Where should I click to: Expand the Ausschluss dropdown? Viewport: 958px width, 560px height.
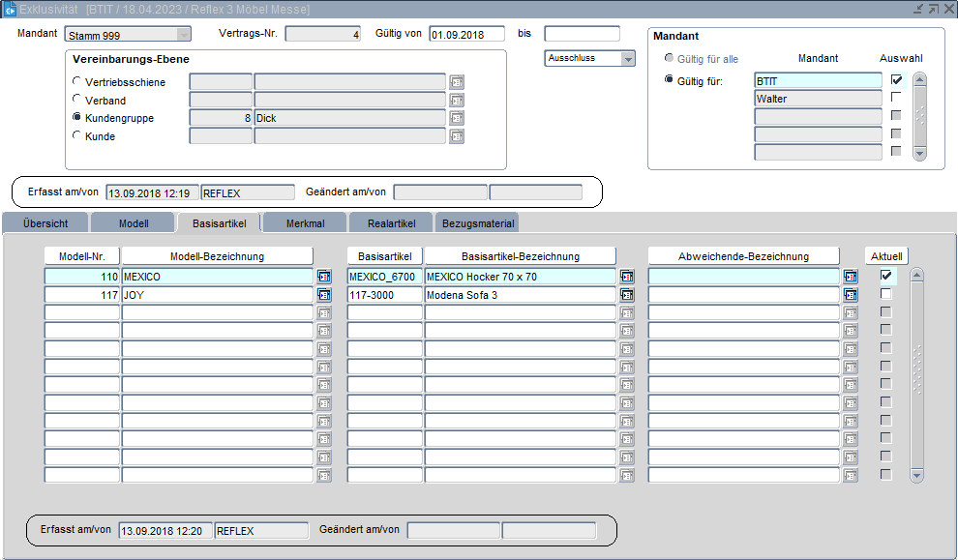click(628, 59)
